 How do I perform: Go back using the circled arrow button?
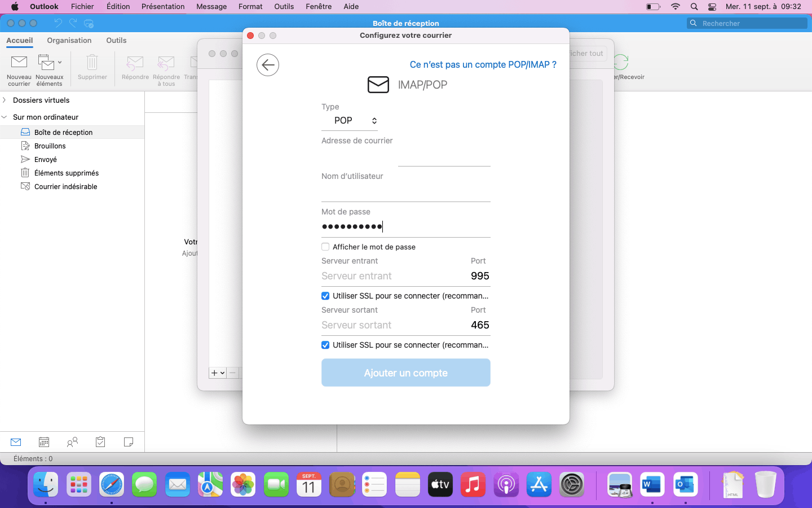click(x=268, y=65)
